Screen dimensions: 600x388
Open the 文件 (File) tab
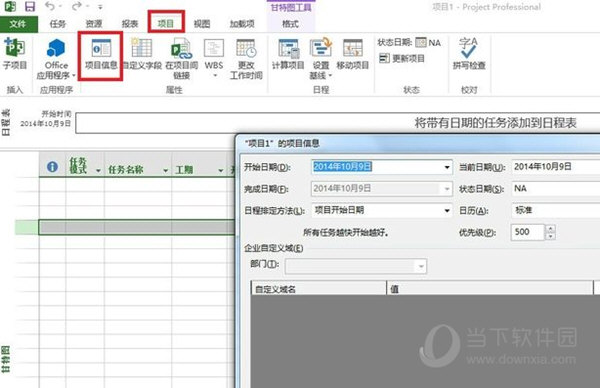(x=18, y=24)
